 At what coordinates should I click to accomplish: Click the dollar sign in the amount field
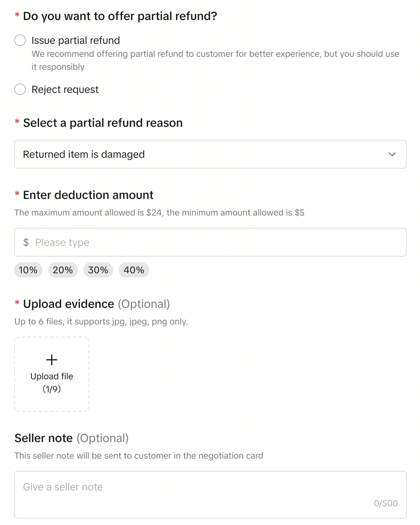pos(26,242)
